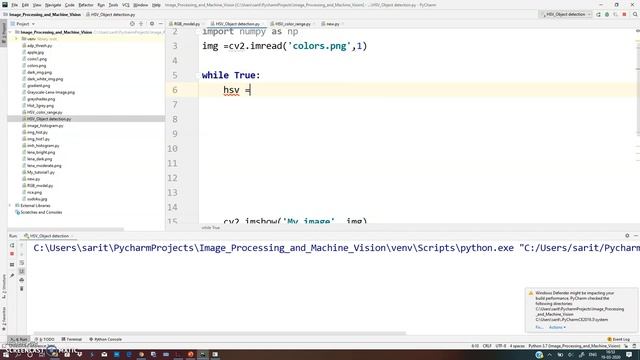Open the TODO tool window tab
The image size is (640, 360).
[x=45, y=339]
